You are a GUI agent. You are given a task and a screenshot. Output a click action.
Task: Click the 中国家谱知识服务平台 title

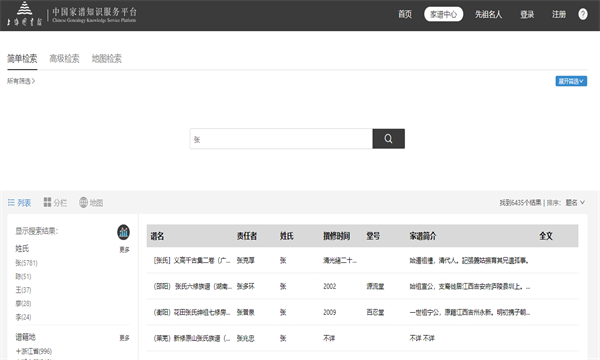(95, 12)
